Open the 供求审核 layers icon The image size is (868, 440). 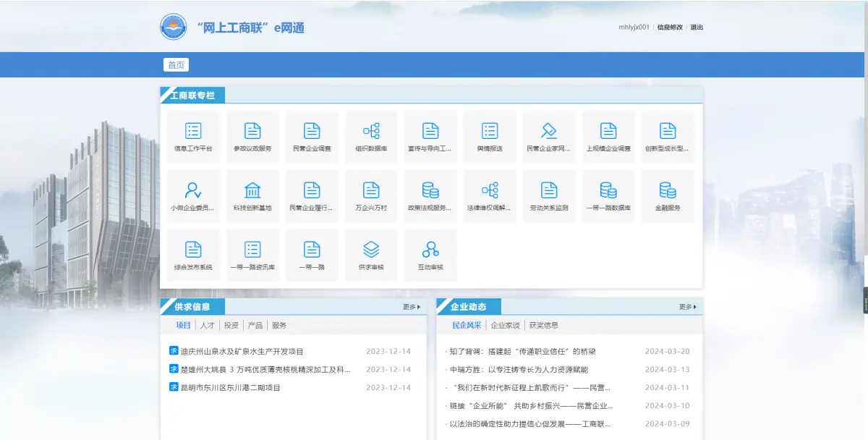[371, 250]
